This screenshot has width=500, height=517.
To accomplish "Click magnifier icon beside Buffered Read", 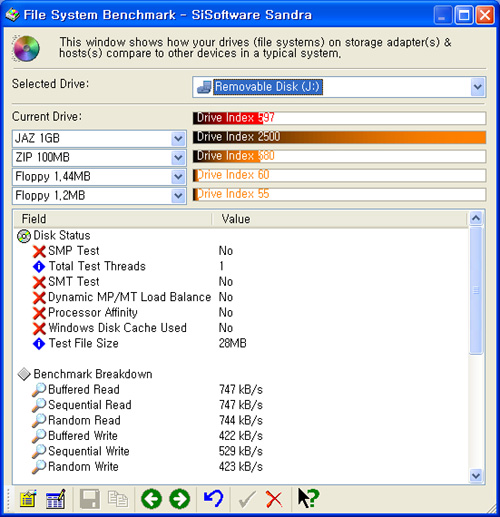I will 39,390.
